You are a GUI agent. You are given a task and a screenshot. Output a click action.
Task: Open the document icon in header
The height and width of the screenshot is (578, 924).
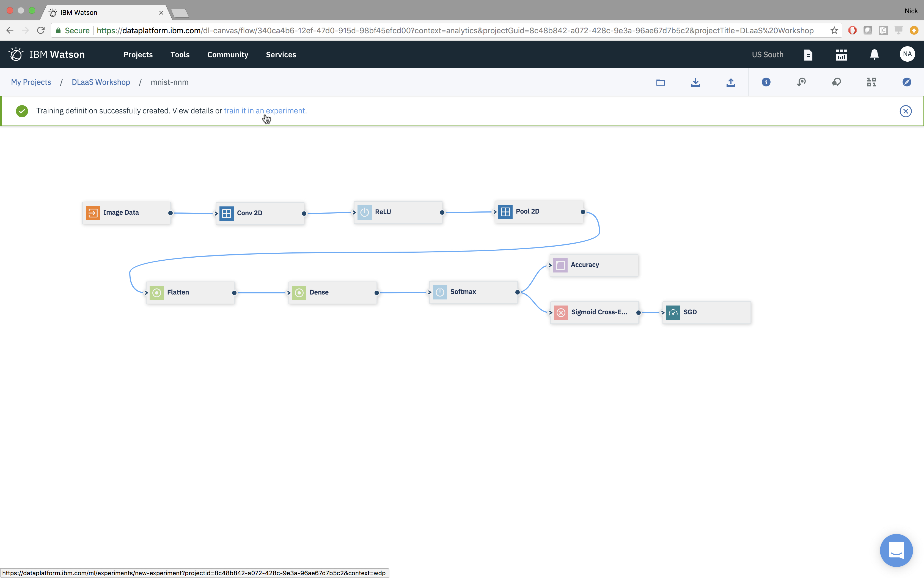pos(808,55)
